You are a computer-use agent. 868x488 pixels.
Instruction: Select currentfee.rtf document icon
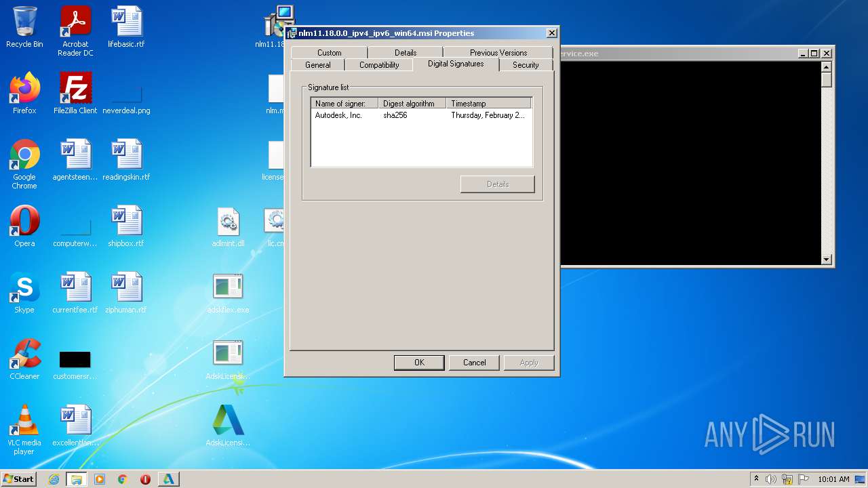pos(75,293)
